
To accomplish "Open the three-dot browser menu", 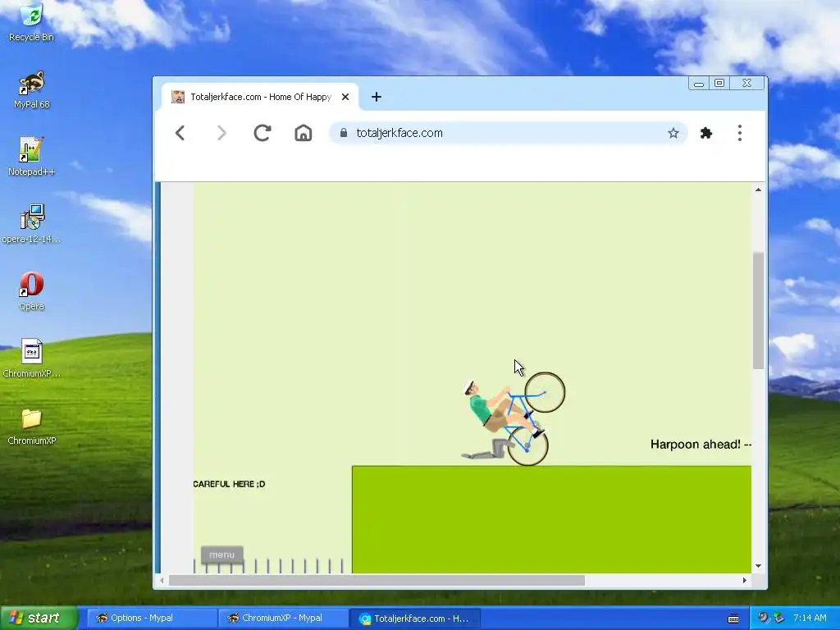I will (740, 133).
